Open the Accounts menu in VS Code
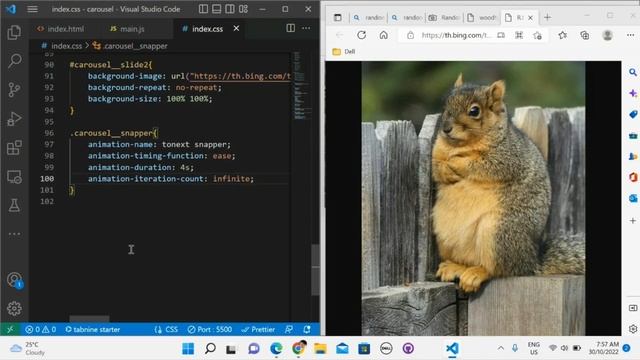Screen dimensions: 640x360 tap(14, 280)
